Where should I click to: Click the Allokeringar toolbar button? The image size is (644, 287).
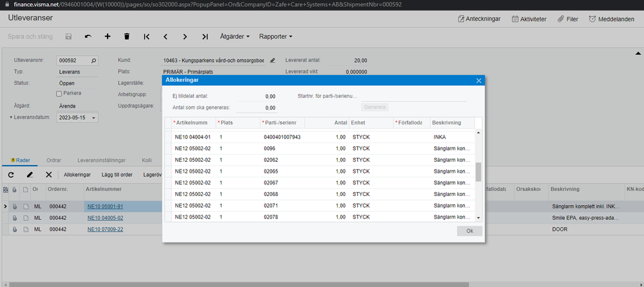pyautogui.click(x=77, y=175)
